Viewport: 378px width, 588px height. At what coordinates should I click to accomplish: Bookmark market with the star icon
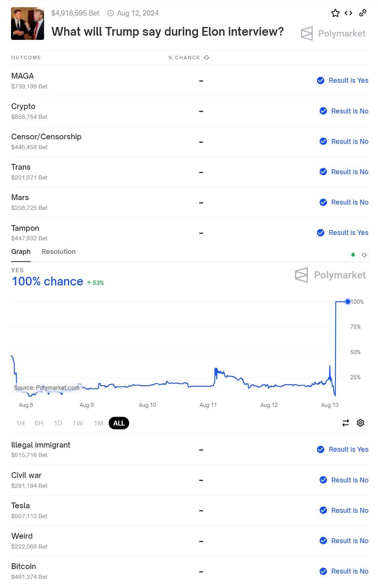(x=335, y=13)
